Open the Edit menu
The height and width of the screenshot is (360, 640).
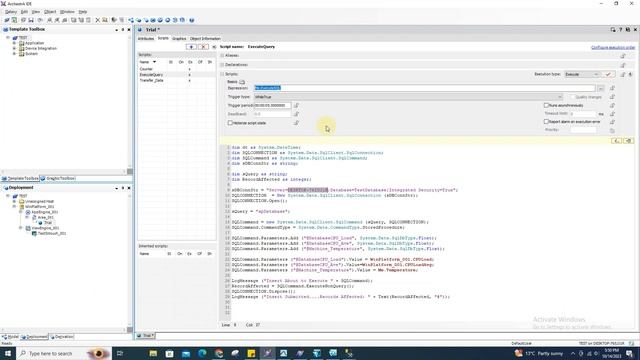click(24, 12)
